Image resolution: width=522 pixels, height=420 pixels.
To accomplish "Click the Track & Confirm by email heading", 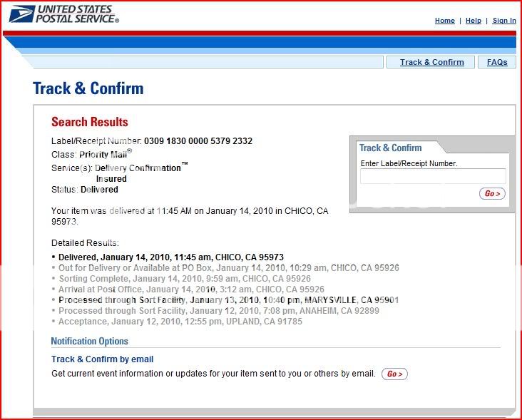I will point(102,359).
